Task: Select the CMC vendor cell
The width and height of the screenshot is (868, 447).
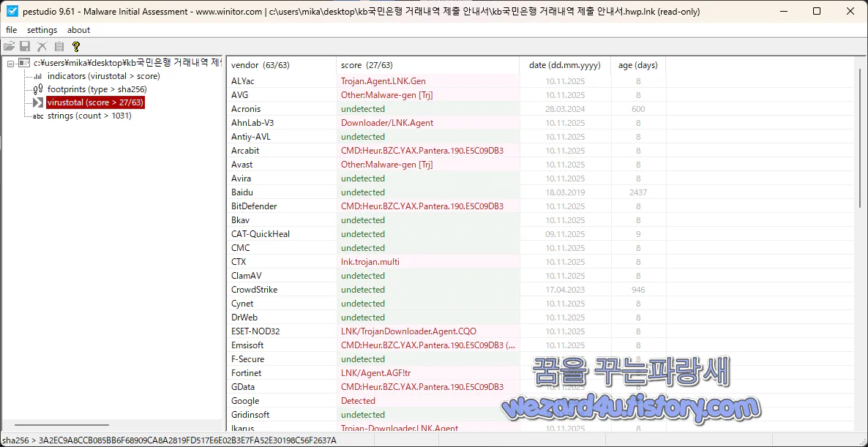Action: 281,248
